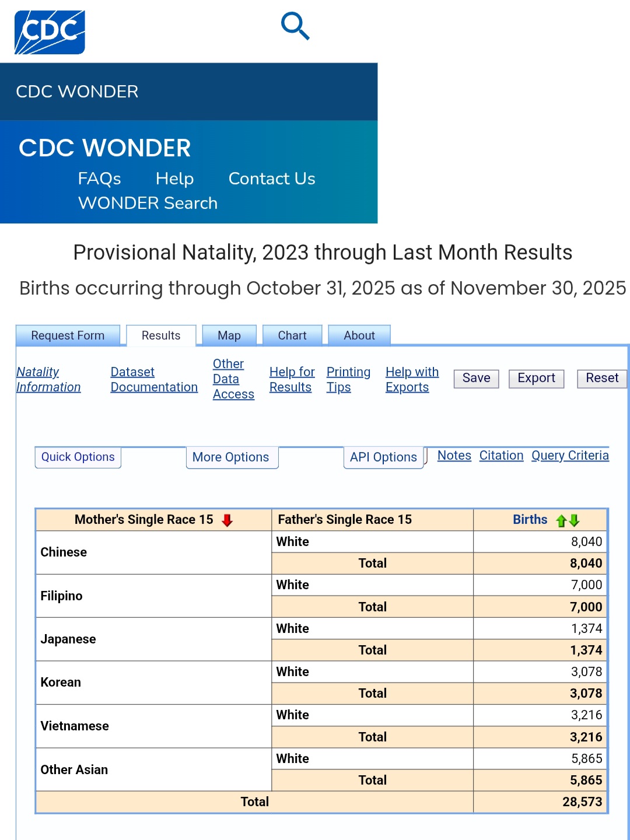This screenshot has width=630, height=840.
Task: Open the Chart tab
Action: tap(292, 335)
